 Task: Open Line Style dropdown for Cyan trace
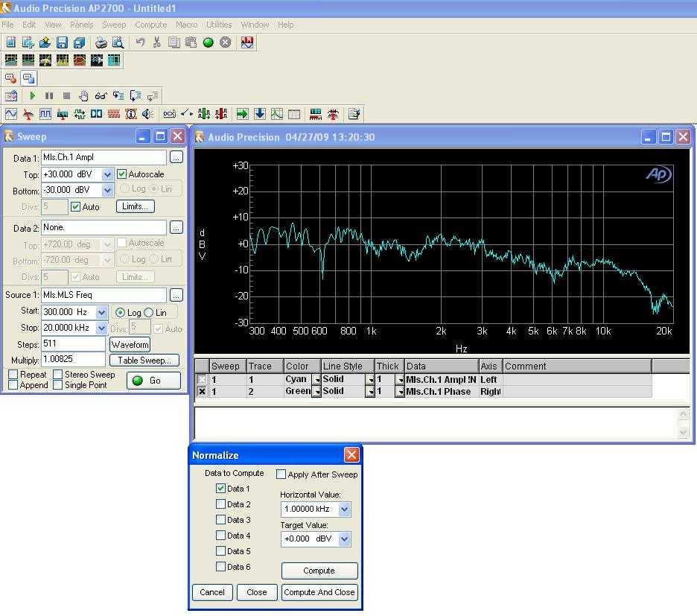[x=370, y=380]
